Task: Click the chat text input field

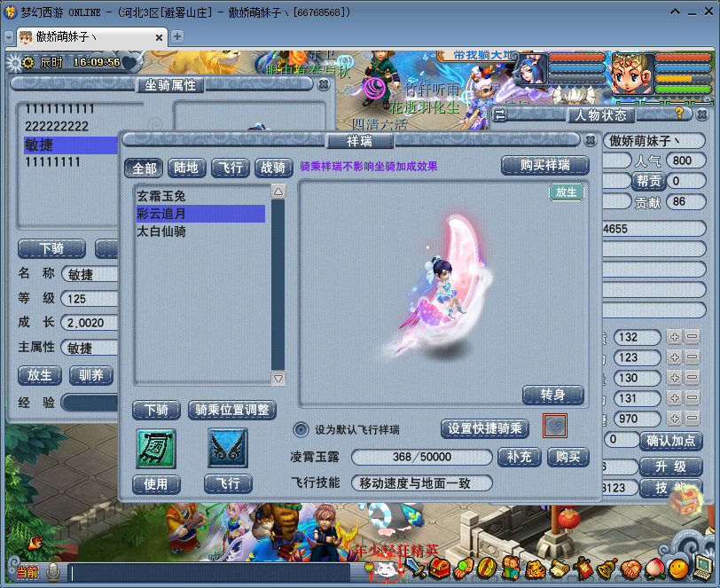Action: 208,573
